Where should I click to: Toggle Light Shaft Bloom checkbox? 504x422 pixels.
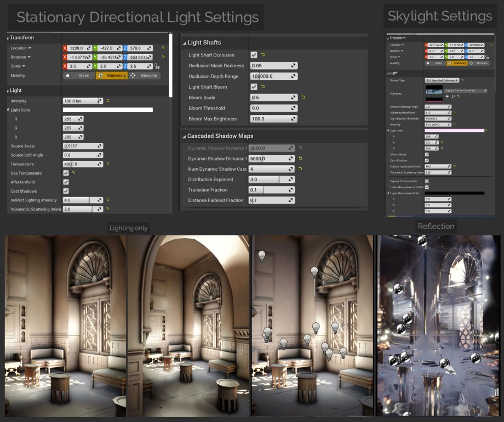pos(254,86)
